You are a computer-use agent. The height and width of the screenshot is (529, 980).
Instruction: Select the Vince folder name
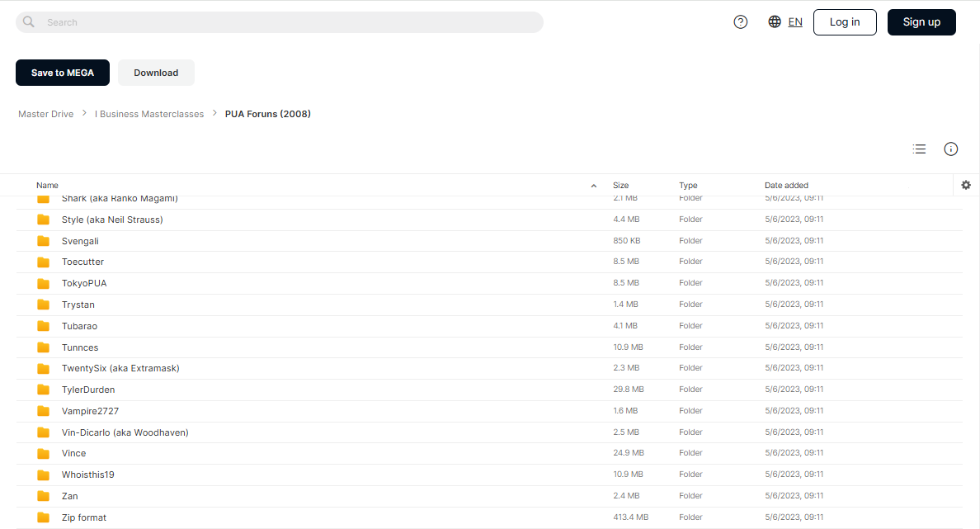(x=73, y=453)
